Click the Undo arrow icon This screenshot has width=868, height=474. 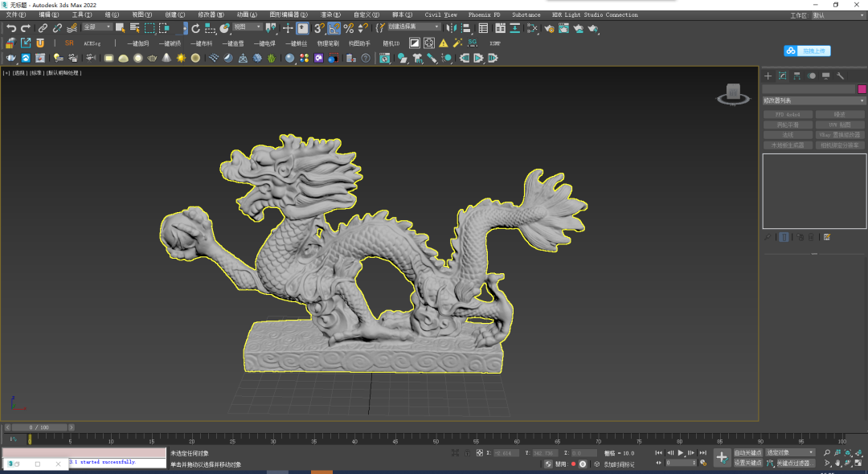[11, 28]
